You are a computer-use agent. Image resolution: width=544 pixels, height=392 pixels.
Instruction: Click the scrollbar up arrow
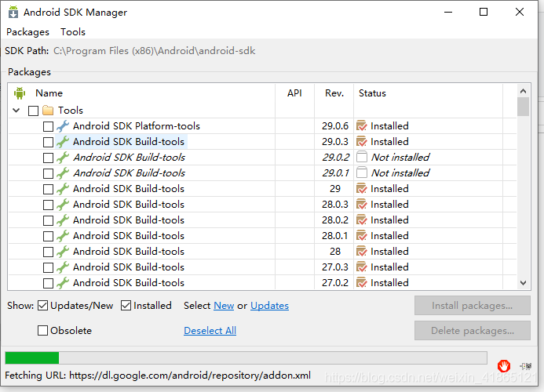523,91
